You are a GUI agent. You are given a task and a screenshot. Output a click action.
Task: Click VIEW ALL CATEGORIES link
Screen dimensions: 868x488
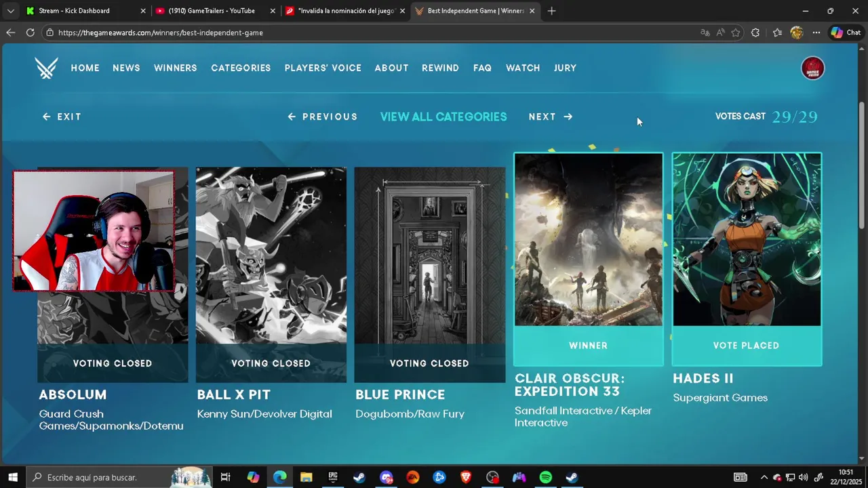tap(443, 117)
